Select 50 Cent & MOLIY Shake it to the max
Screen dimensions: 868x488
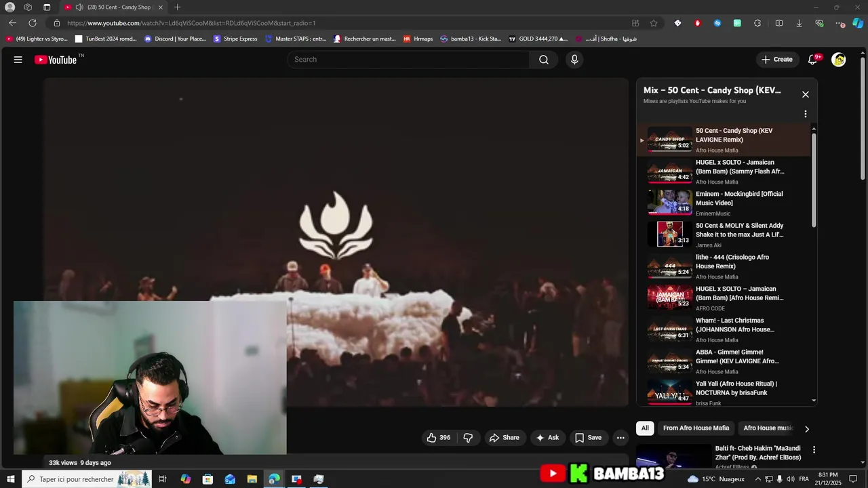pos(724,235)
